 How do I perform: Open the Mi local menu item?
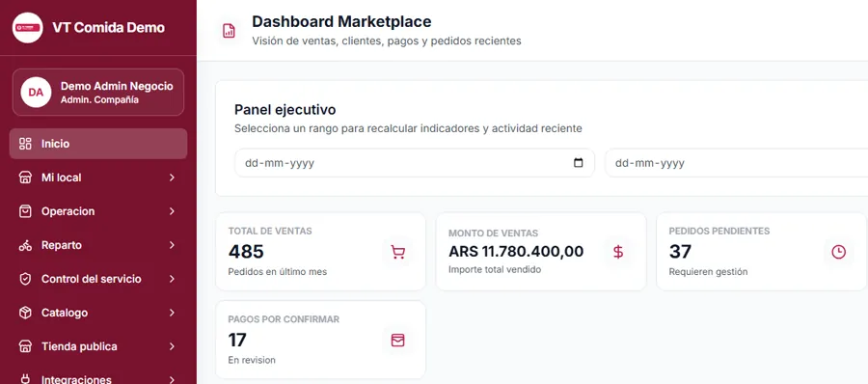point(98,178)
